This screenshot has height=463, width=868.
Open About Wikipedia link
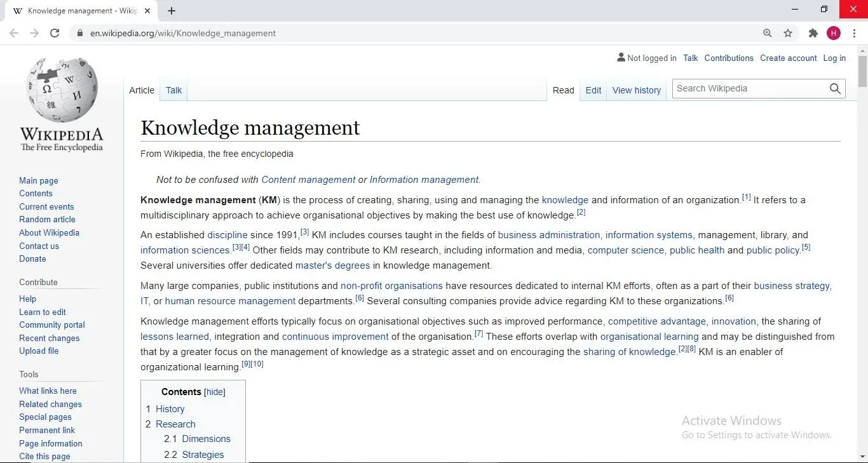point(49,232)
